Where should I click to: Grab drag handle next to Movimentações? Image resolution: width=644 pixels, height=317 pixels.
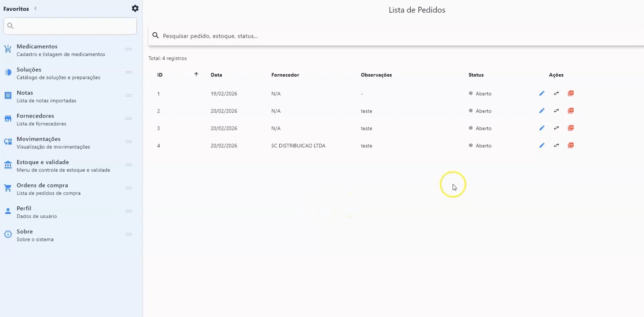pyautogui.click(x=129, y=141)
